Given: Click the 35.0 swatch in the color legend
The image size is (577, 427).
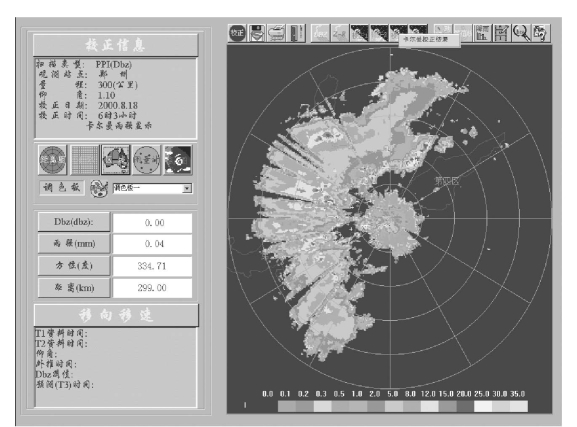Looking at the screenshot, I should tap(518, 406).
